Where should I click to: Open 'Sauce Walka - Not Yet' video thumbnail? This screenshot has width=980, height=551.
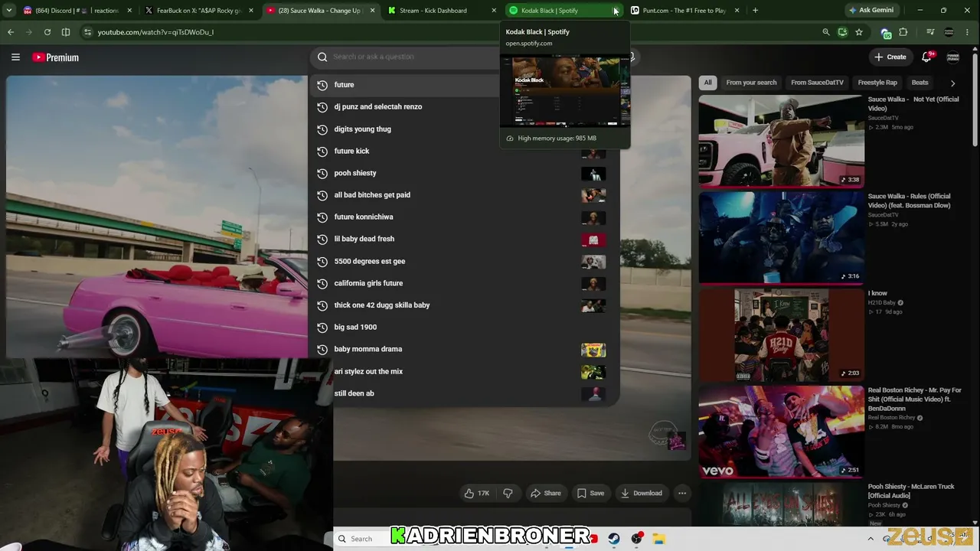tap(781, 141)
